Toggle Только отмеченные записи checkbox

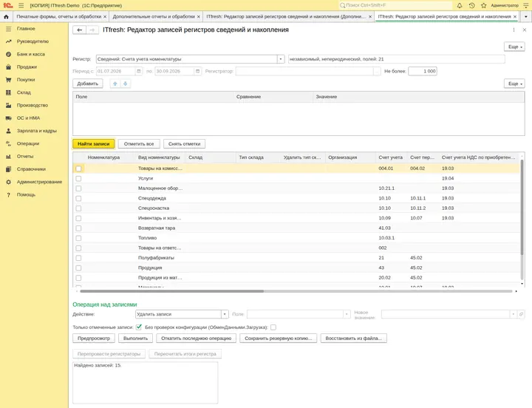click(x=139, y=327)
